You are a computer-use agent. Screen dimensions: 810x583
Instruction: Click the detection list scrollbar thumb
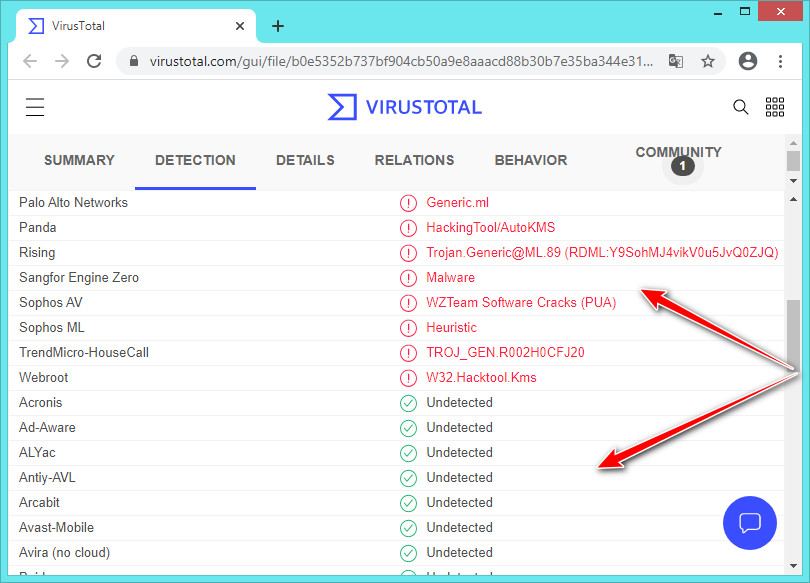793,334
